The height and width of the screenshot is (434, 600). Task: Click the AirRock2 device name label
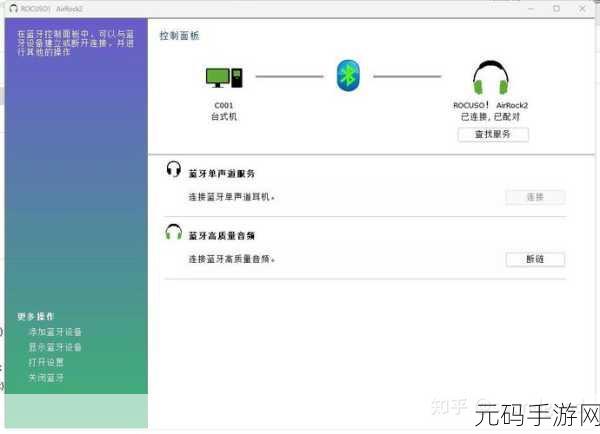click(x=491, y=105)
